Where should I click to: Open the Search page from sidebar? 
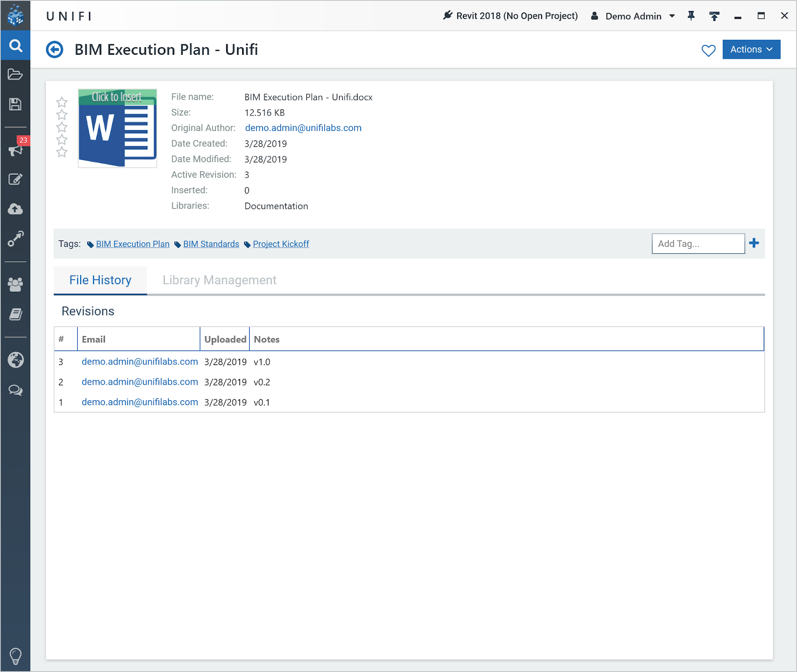click(x=15, y=46)
